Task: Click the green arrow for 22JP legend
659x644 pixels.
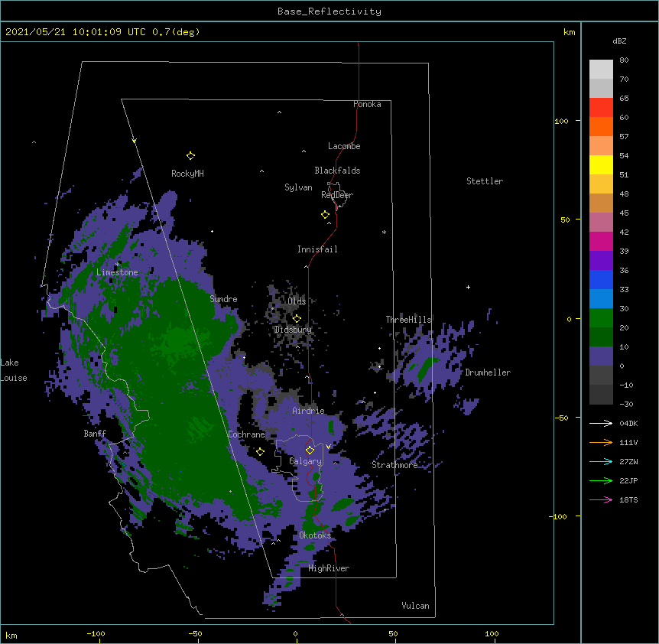Action: tap(601, 480)
